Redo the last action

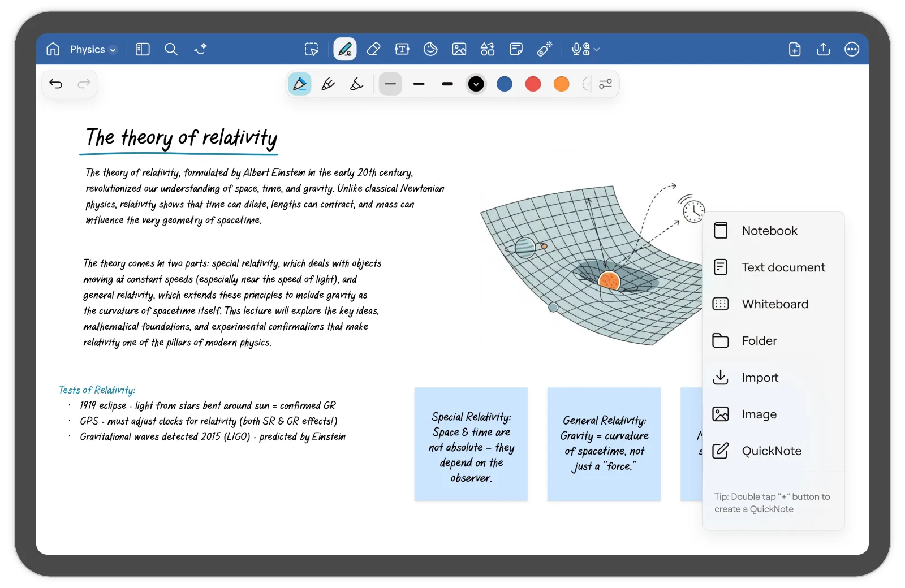click(84, 84)
